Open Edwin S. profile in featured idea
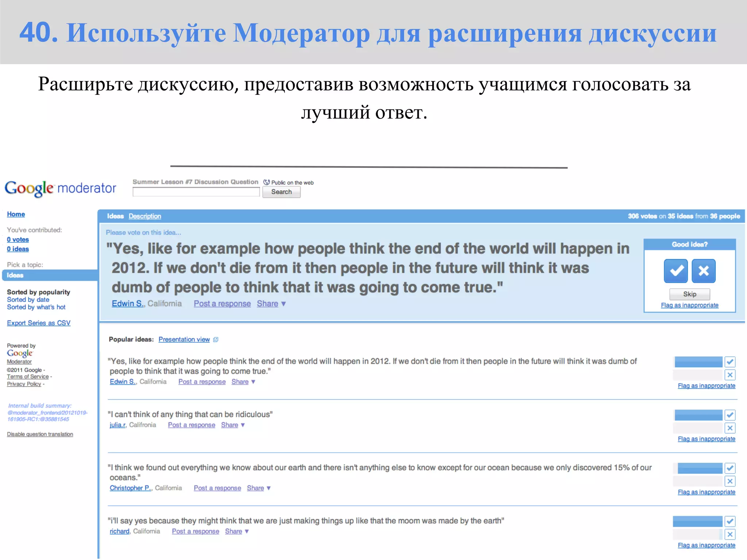 (128, 304)
